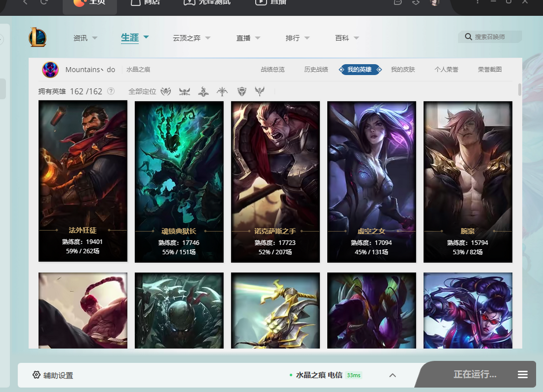
Task: Switch to the 我的皮肤 tab
Action: [403, 69]
